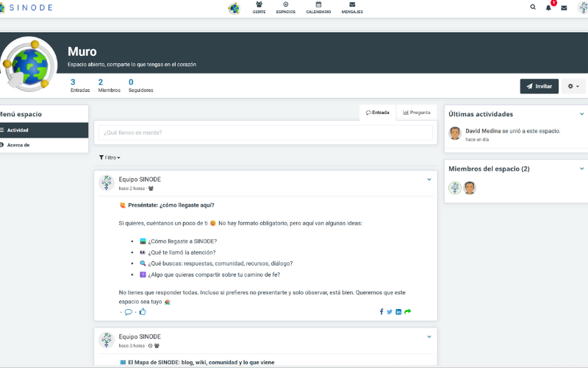This screenshot has width=588, height=368.
Task: Open the Filtro dropdown
Action: click(x=110, y=158)
